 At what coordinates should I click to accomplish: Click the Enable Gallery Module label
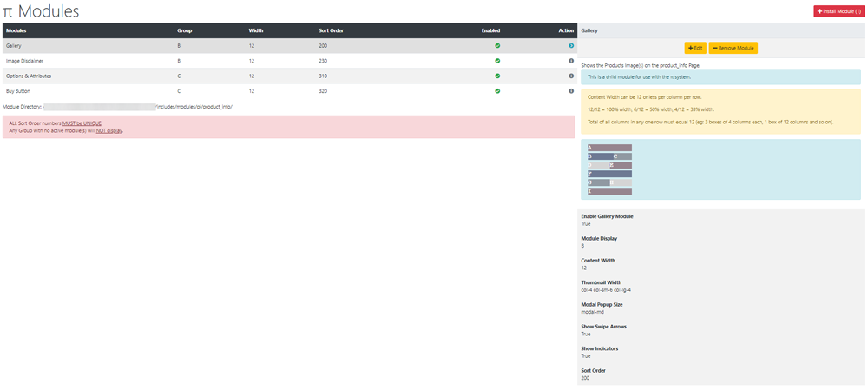tap(607, 216)
